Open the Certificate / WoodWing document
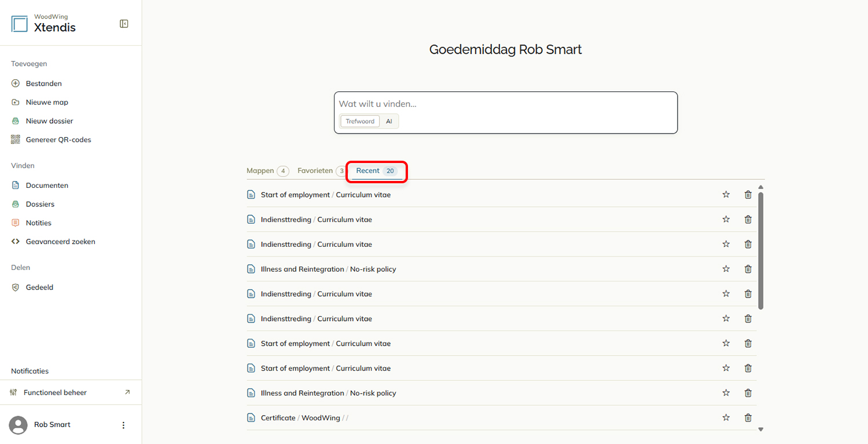868x444 pixels. point(304,417)
